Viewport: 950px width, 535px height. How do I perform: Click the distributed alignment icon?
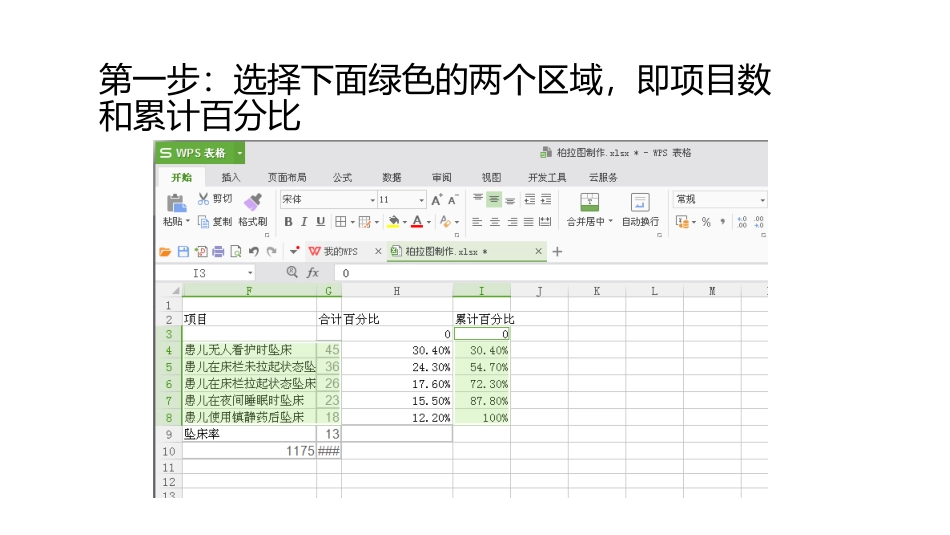click(545, 222)
